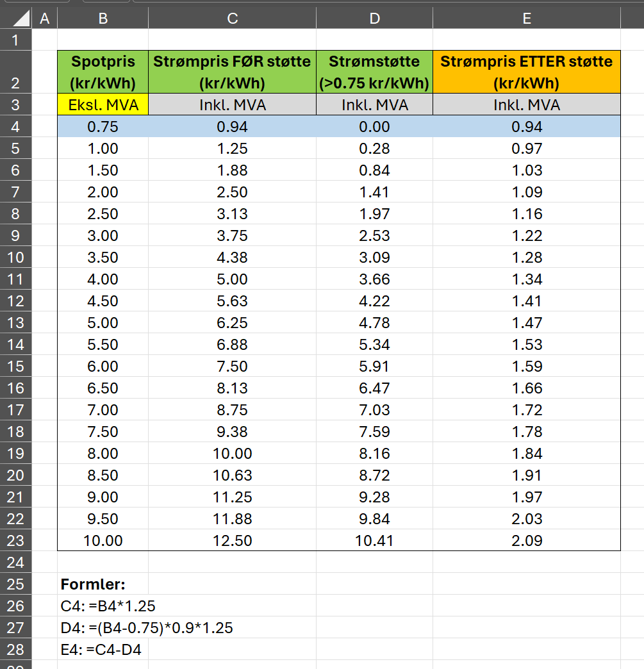Viewport: 644px width, 669px height.
Task: Select cell D7 with value 1.41
Action: tap(374, 192)
